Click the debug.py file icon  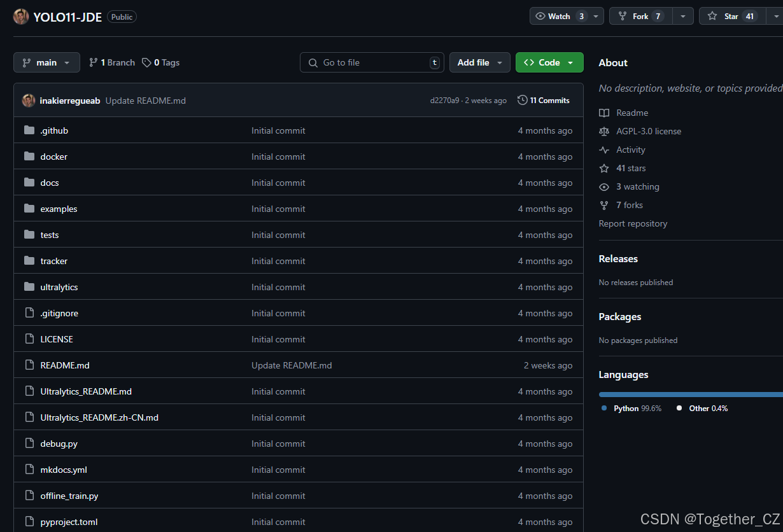[29, 444]
